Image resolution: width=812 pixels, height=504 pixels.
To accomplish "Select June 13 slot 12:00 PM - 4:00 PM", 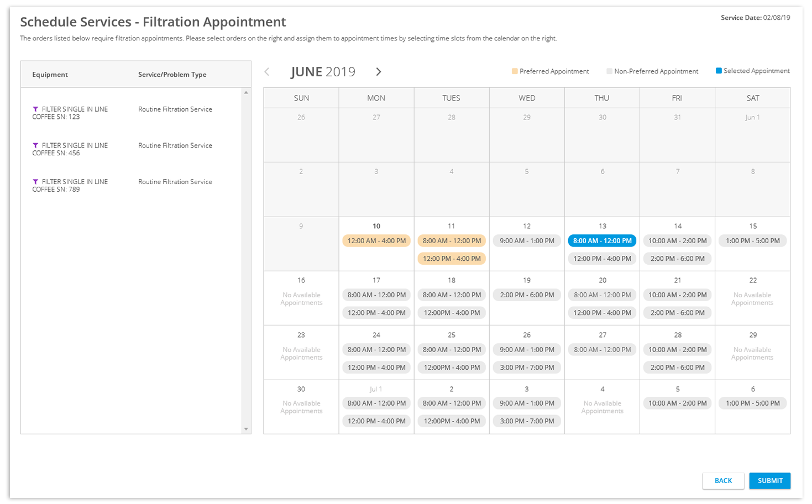I will tap(602, 259).
